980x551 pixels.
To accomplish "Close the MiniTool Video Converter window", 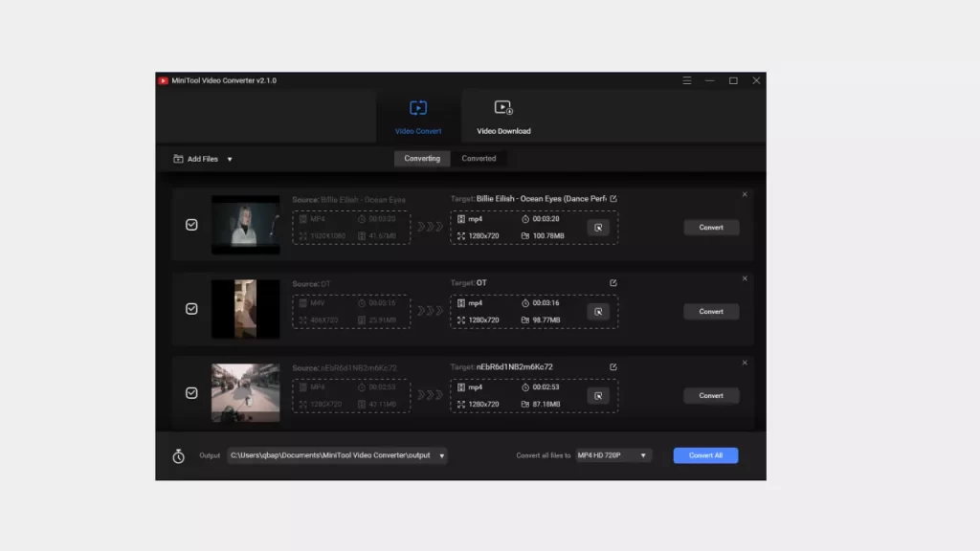I will click(x=756, y=80).
